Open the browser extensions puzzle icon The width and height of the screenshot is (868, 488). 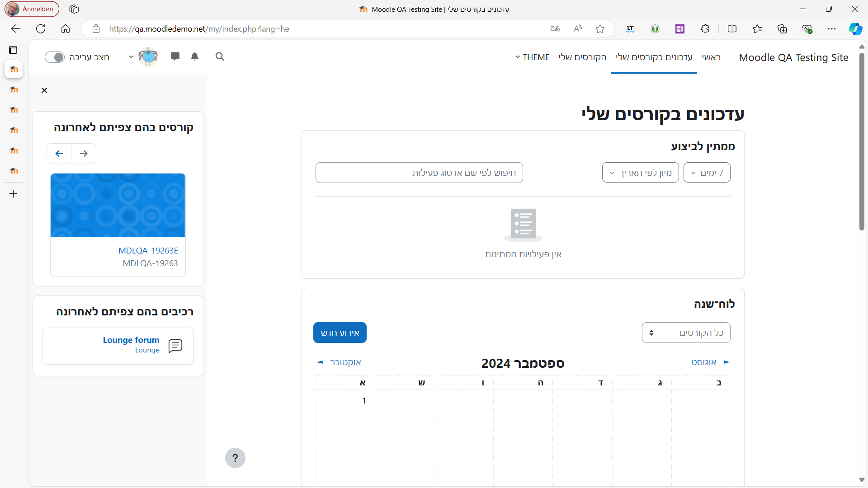[x=705, y=29]
